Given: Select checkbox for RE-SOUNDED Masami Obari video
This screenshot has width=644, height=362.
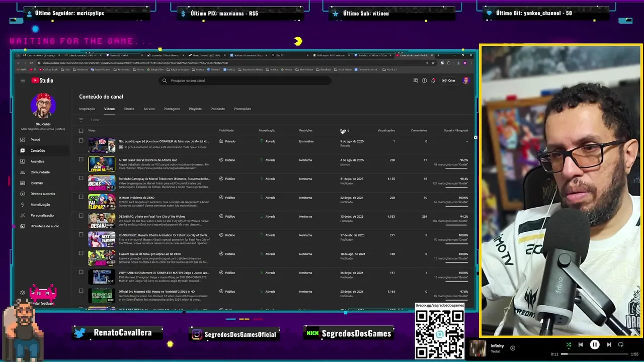Looking at the screenshot, I should pyautogui.click(x=81, y=235).
